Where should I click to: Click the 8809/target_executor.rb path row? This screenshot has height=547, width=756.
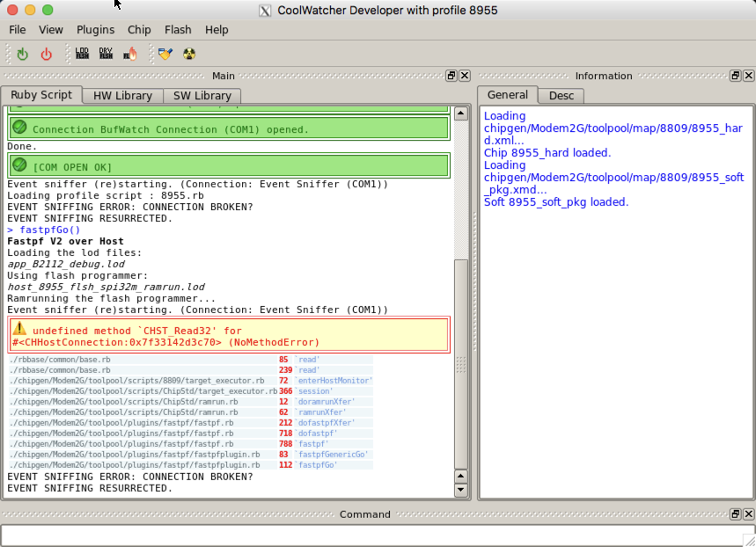tap(136, 381)
